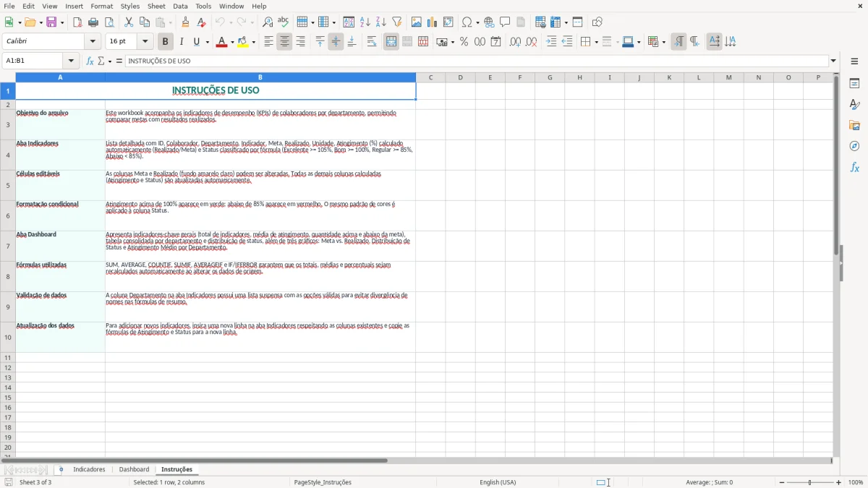Image resolution: width=868 pixels, height=488 pixels.
Task: Insert comment icon
Action: click(505, 22)
